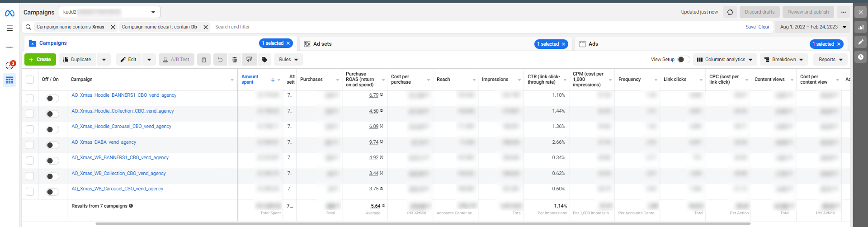The image size is (868, 227).
Task: Open the Rules dropdown
Action: [x=288, y=60]
